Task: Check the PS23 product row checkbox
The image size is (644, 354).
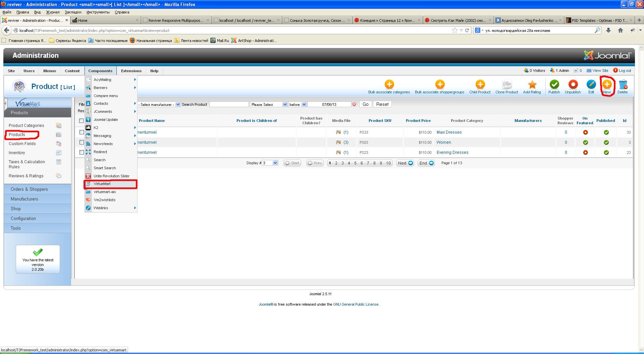Action: click(82, 152)
